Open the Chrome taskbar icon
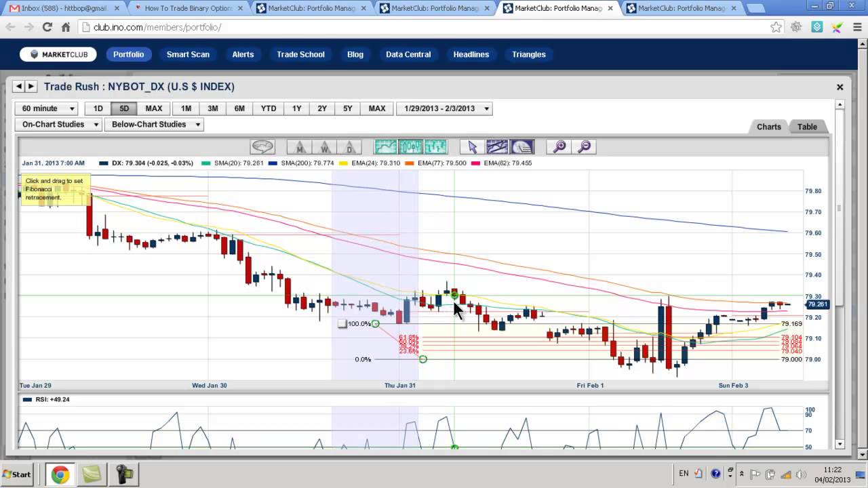868x488 pixels. pos(60,474)
